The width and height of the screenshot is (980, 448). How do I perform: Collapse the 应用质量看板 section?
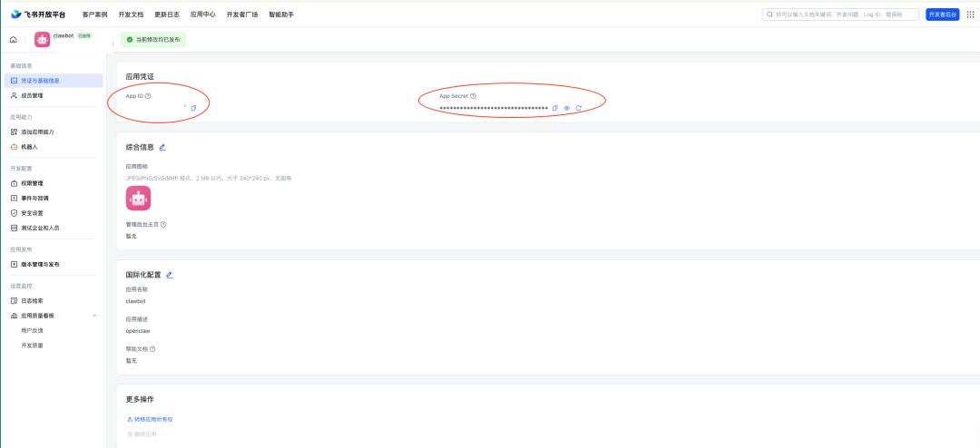coord(94,316)
